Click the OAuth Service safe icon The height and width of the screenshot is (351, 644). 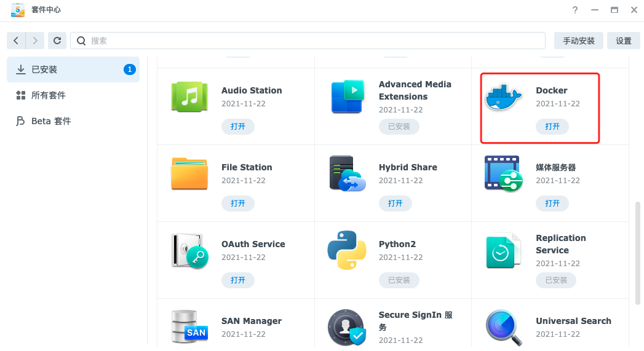(x=190, y=250)
